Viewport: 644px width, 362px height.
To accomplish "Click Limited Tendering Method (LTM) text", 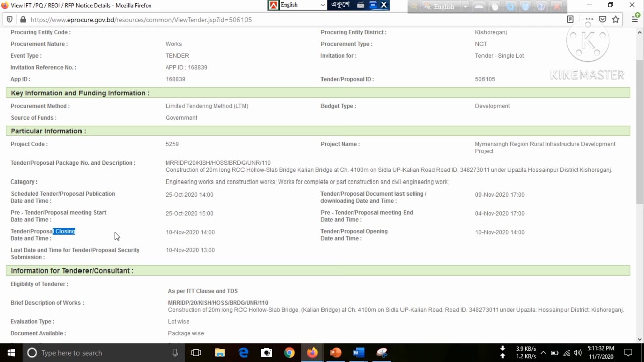I will (x=207, y=106).
